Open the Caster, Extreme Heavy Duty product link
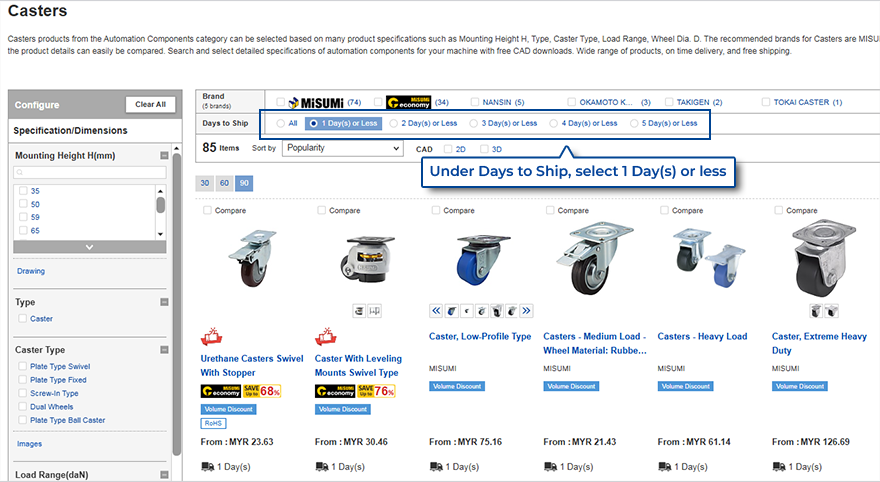 [x=819, y=343]
